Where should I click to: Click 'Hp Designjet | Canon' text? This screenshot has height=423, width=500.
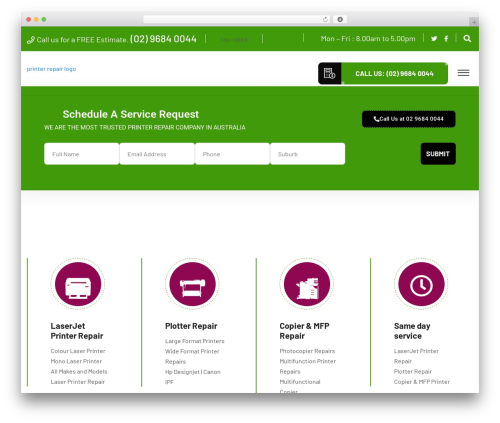[x=193, y=372]
